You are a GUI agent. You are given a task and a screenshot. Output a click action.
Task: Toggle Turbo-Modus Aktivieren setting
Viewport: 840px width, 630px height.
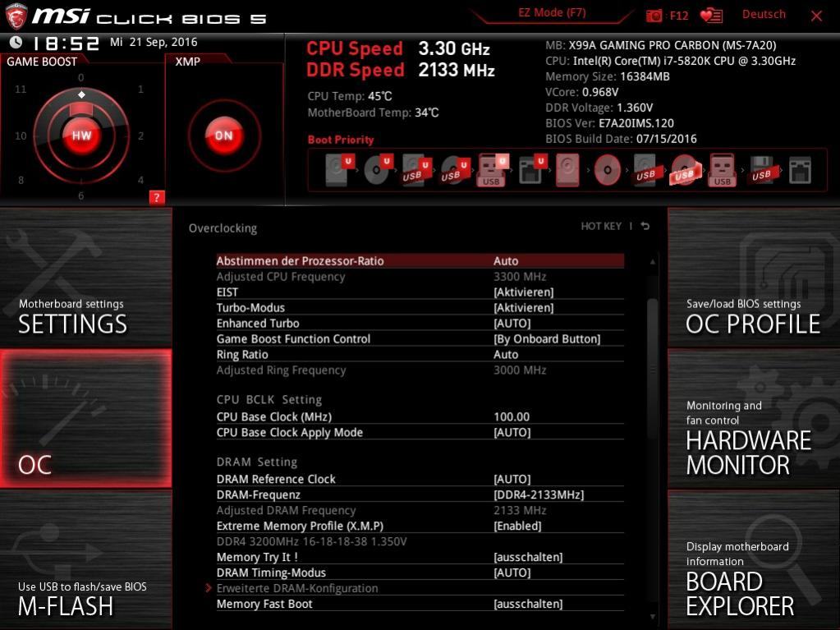click(523, 307)
